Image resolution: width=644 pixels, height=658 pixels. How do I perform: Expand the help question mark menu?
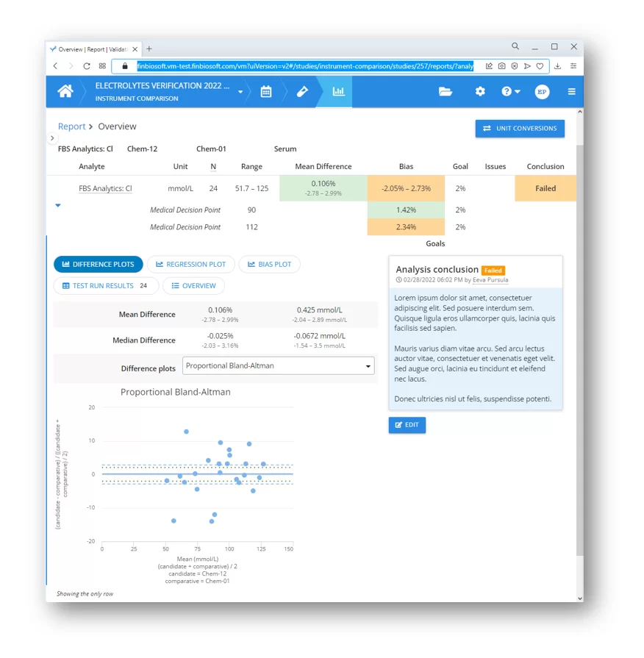510,92
